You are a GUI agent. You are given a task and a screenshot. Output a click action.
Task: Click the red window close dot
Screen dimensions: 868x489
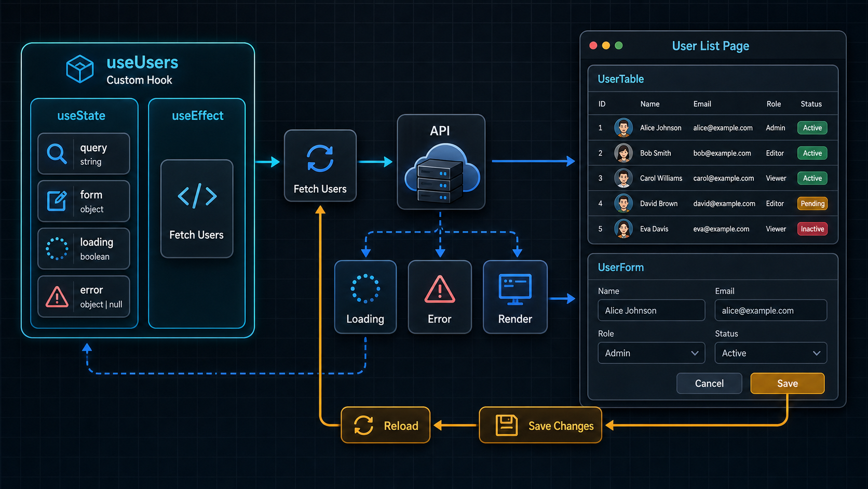[x=593, y=46]
